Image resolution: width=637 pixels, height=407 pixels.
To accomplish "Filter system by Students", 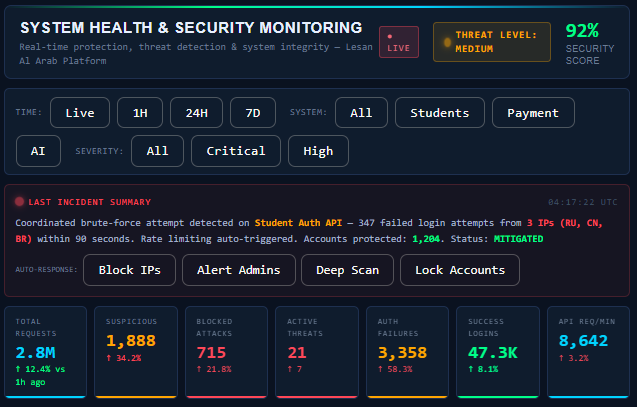I will tap(440, 113).
